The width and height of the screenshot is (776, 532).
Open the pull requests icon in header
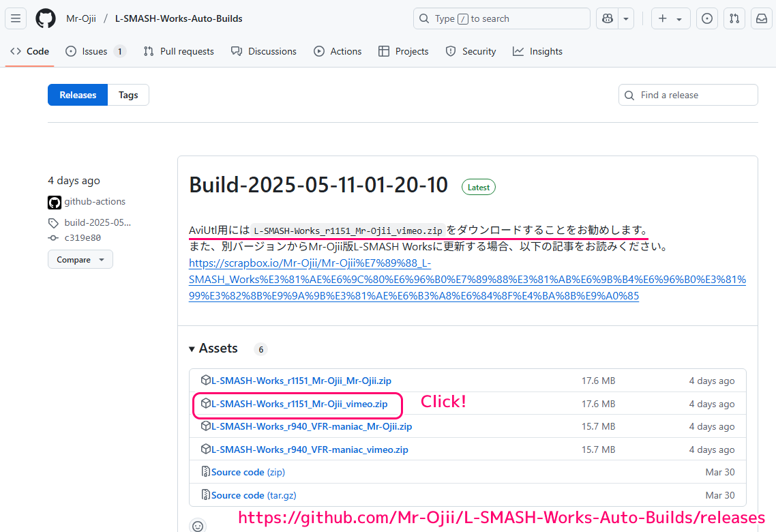click(734, 19)
